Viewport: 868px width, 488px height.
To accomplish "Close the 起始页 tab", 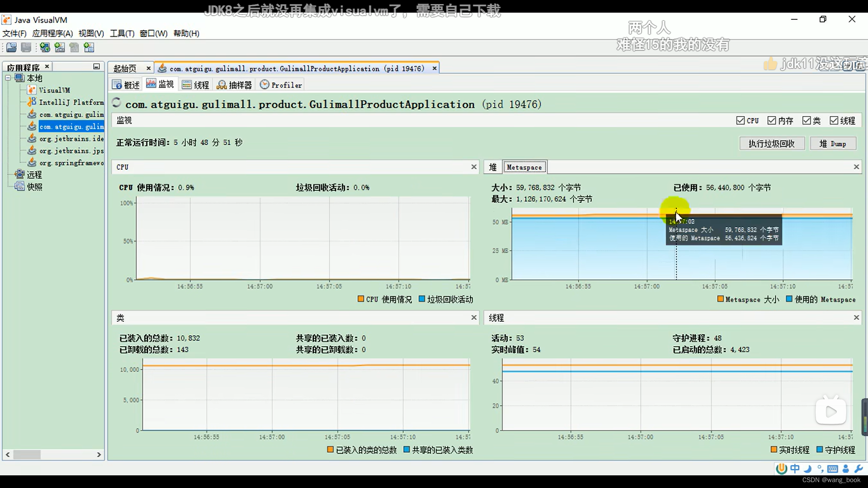I will click(148, 68).
